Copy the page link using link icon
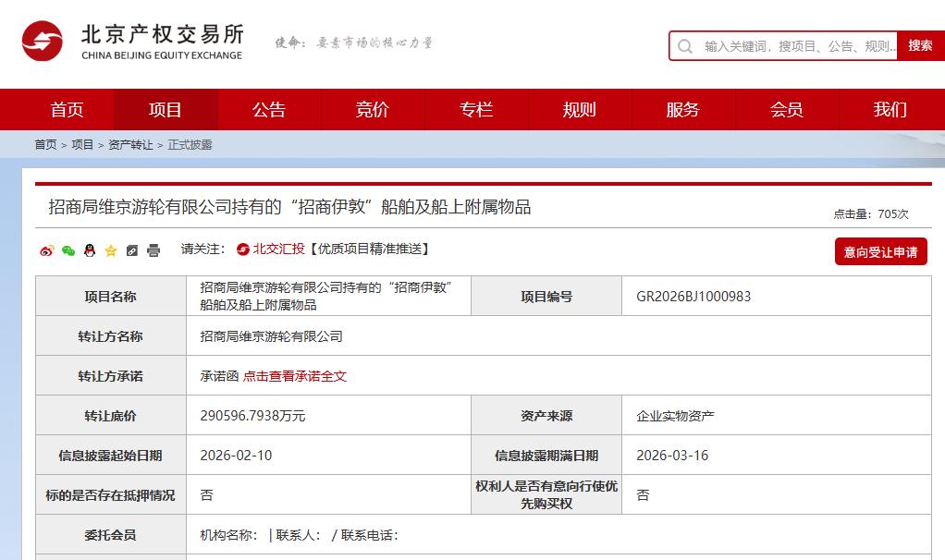The height and width of the screenshot is (560, 945). [132, 250]
